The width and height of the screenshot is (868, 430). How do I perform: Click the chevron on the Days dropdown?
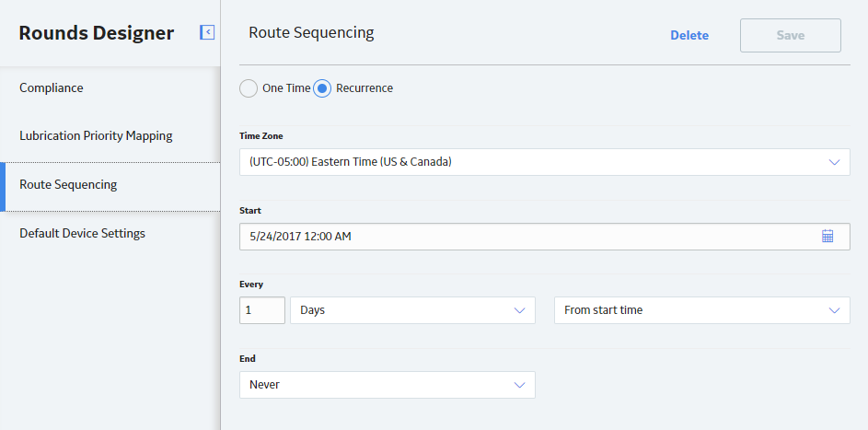[519, 310]
